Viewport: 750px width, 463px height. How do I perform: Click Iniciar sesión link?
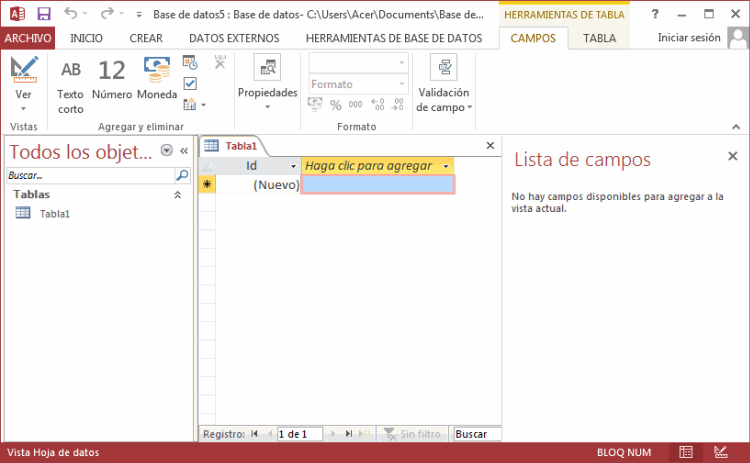point(688,38)
